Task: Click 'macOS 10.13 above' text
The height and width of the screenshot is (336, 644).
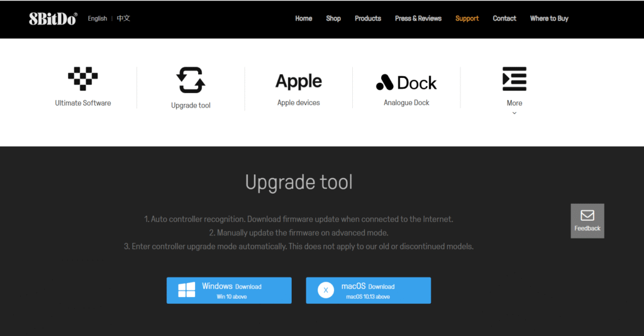Action: pyautogui.click(x=368, y=296)
